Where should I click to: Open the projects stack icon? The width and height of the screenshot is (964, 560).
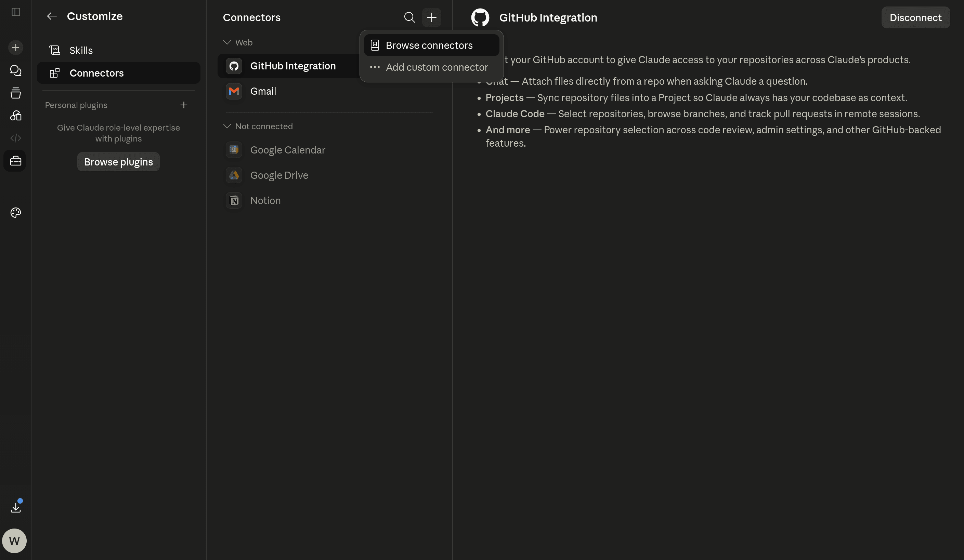pyautogui.click(x=16, y=93)
